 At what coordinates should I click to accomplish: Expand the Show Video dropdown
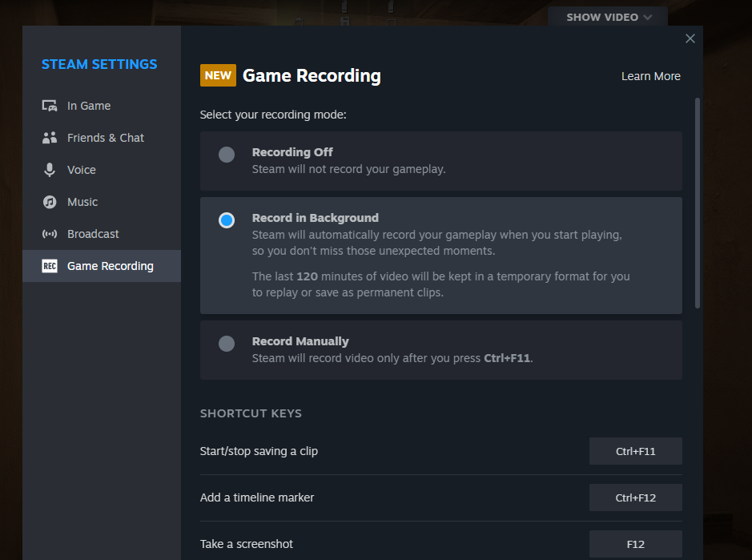[x=608, y=17]
